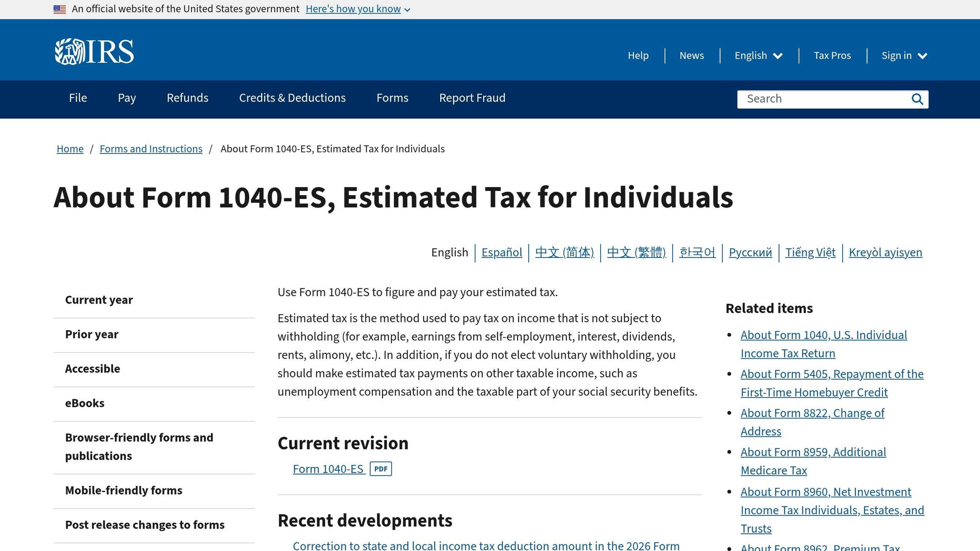The image size is (980, 551).
Task: Switch page language to 한국어
Action: (697, 253)
